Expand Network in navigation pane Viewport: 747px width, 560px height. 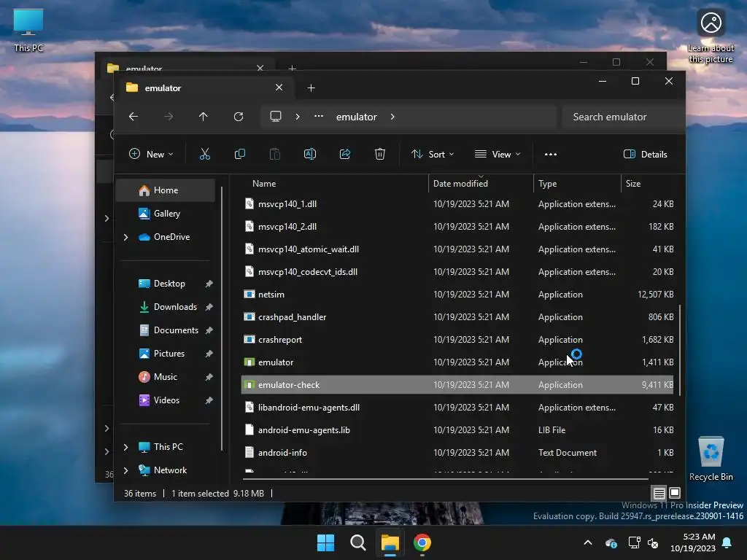[x=125, y=470]
